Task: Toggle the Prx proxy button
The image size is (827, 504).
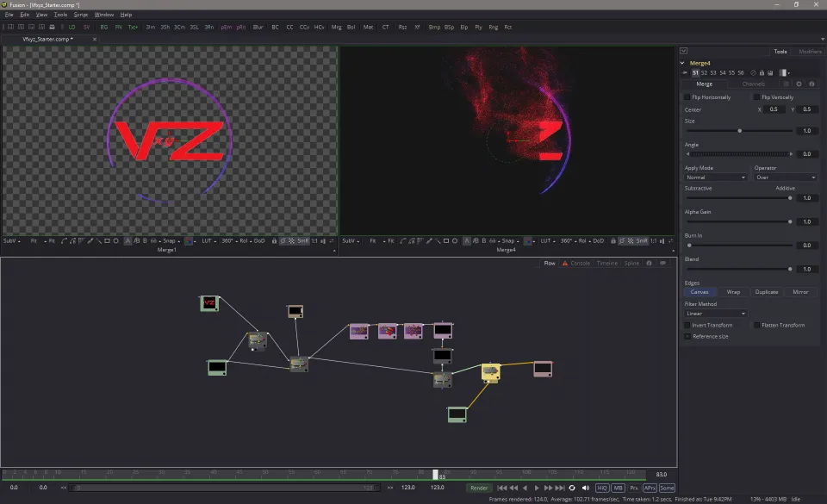Action: click(x=634, y=488)
